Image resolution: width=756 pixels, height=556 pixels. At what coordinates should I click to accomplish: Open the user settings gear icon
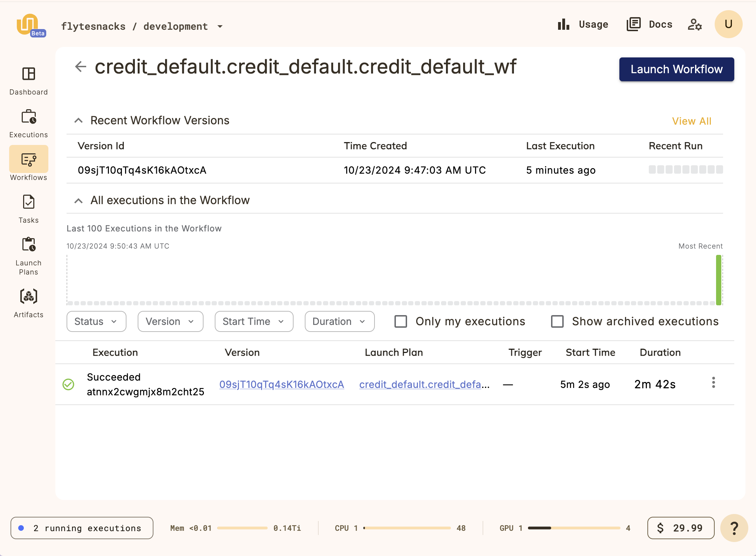coord(694,25)
